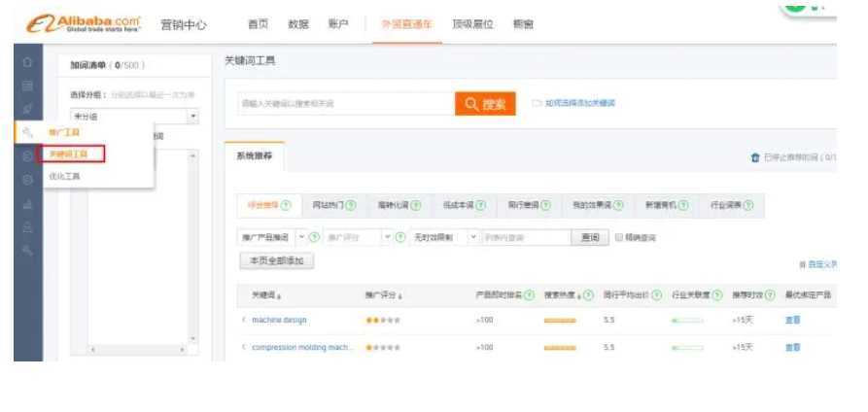Switch to the 行业词表 tab
The width and height of the screenshot is (868, 412).
pyautogui.click(x=732, y=205)
